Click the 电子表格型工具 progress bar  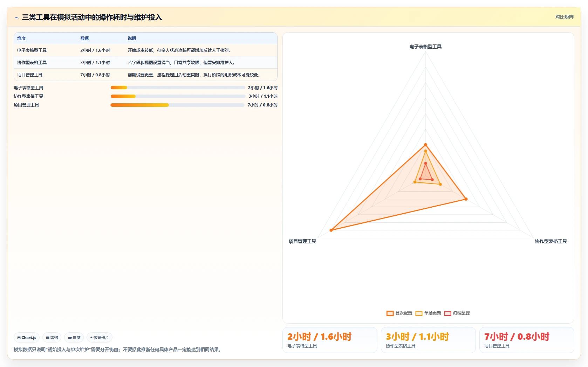pyautogui.click(x=178, y=88)
